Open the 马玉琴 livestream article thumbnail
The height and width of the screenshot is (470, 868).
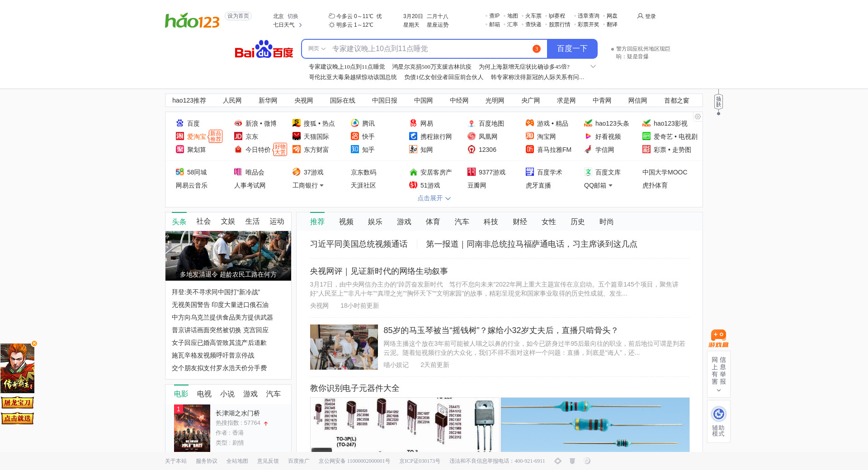(x=344, y=347)
